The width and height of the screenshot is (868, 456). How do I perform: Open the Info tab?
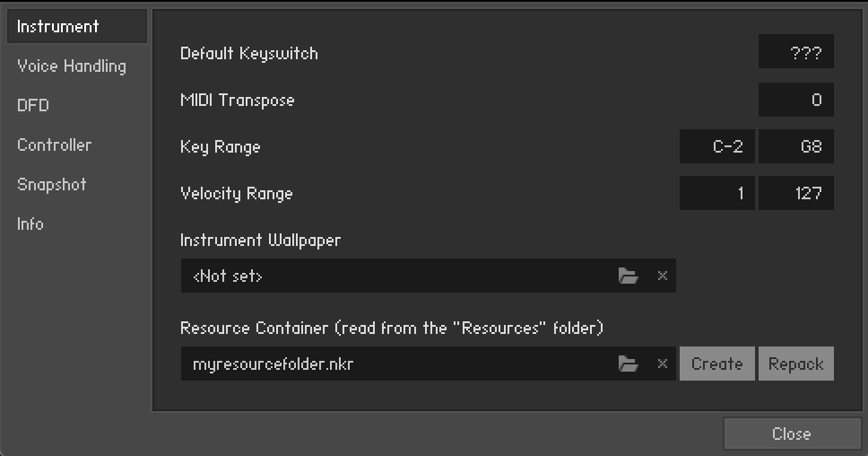pos(30,224)
